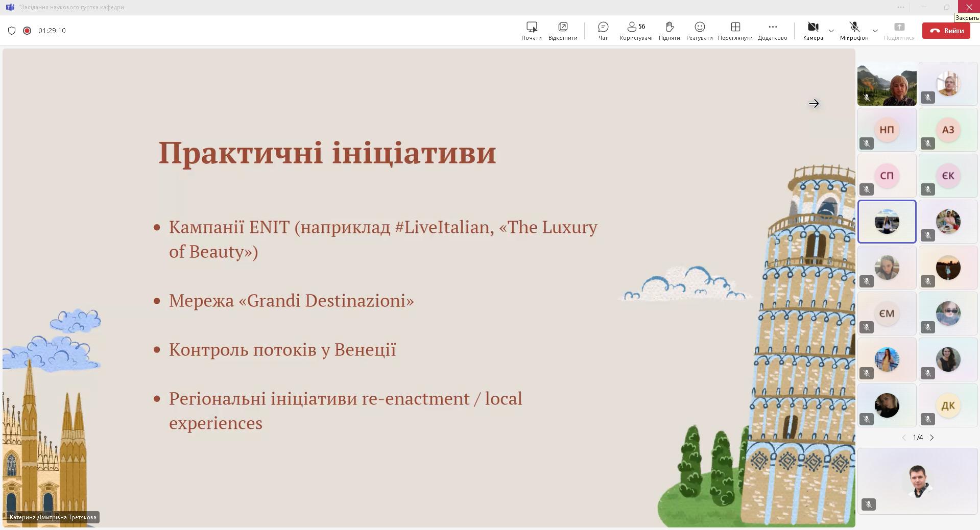Click the bullet Мережа «Grandi Destinazioni»
Viewport: 980px width, 530px height.
(292, 300)
